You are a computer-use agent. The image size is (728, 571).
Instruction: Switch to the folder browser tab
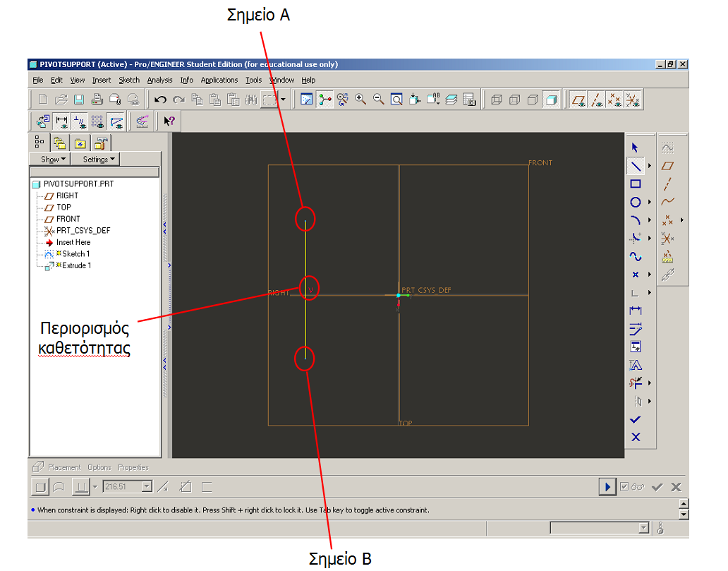(x=59, y=143)
